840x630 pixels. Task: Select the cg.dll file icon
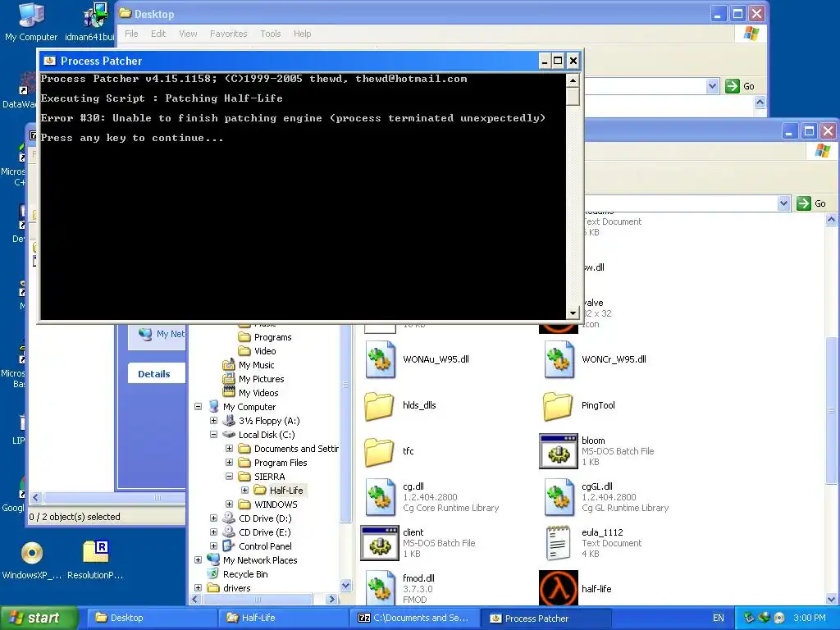[x=381, y=497]
